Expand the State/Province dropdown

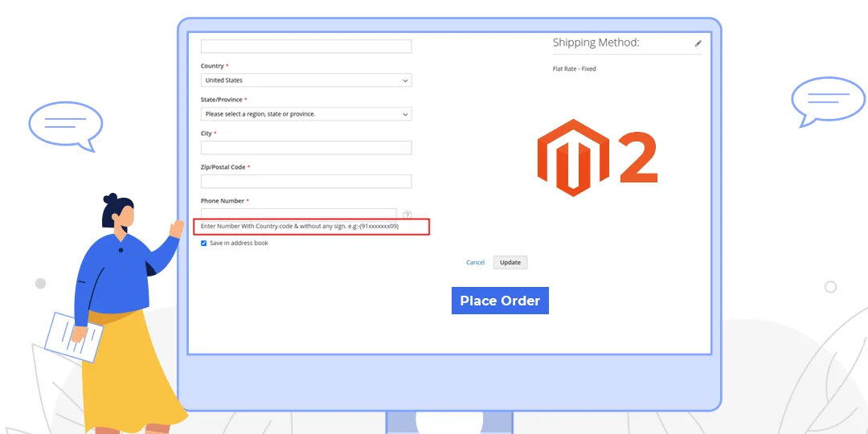(306, 114)
